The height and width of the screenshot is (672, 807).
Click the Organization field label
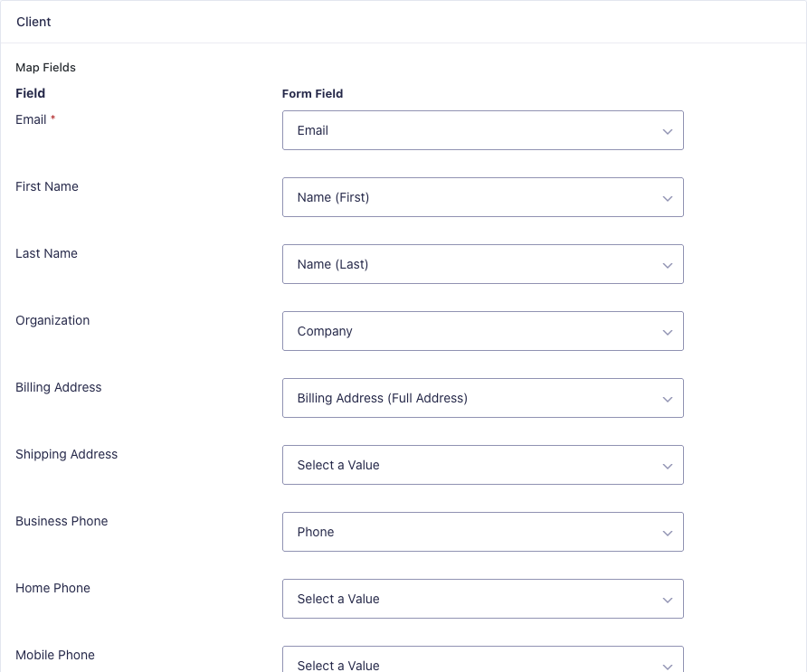point(52,320)
